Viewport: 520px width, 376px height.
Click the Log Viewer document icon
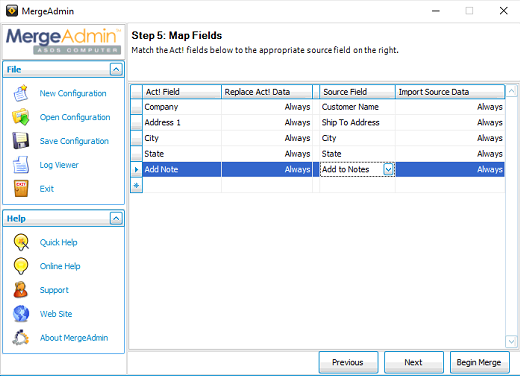pyautogui.click(x=21, y=165)
